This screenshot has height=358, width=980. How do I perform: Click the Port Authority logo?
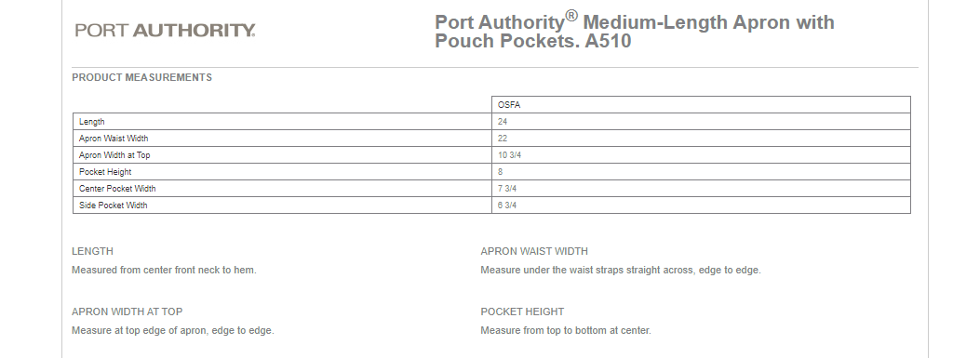[165, 30]
